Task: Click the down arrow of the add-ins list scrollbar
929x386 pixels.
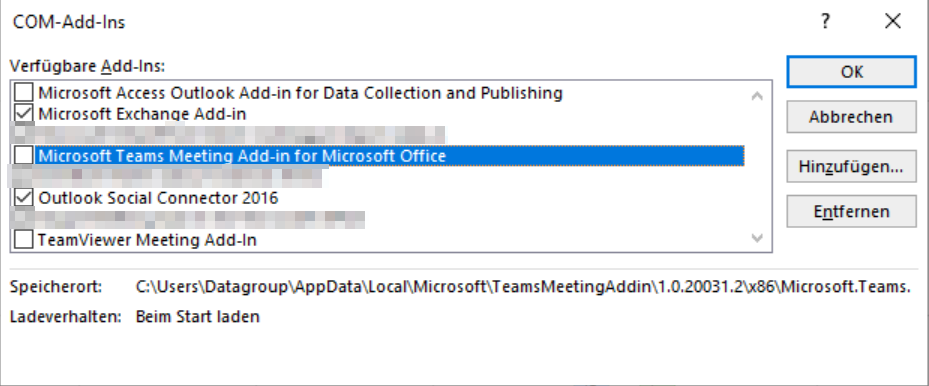Action: tap(757, 238)
